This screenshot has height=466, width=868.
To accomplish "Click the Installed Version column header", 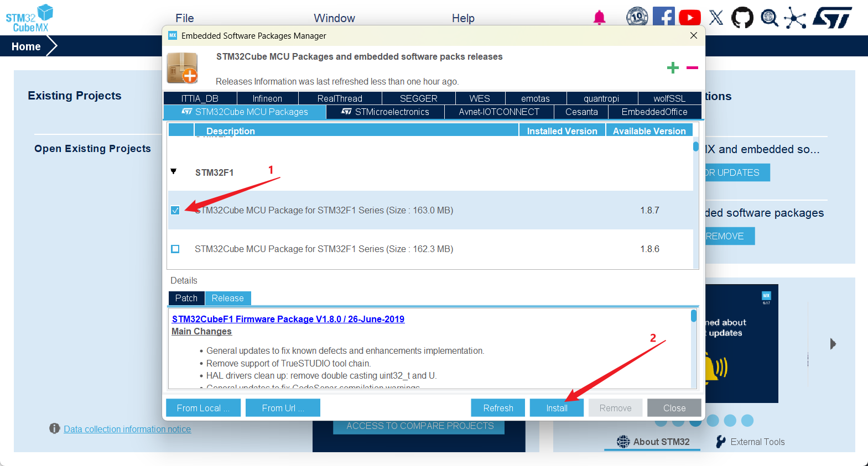I will pyautogui.click(x=562, y=130).
